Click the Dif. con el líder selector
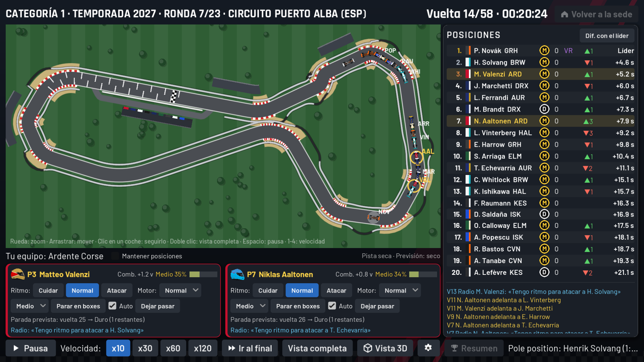This screenshot has height=362, width=644. pyautogui.click(x=607, y=36)
